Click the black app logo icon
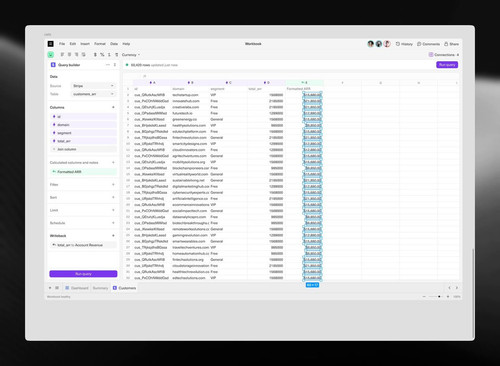This screenshot has width=500, height=366. [x=51, y=44]
